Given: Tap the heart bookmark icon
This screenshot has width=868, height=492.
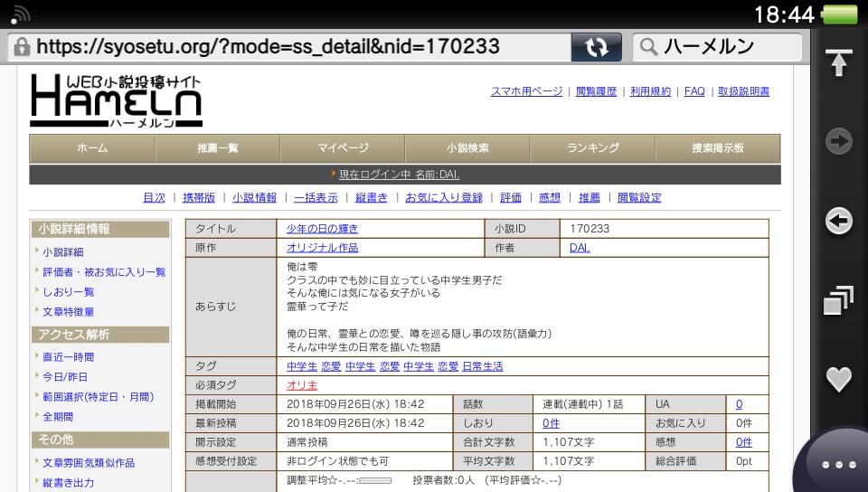Looking at the screenshot, I should click(x=838, y=379).
